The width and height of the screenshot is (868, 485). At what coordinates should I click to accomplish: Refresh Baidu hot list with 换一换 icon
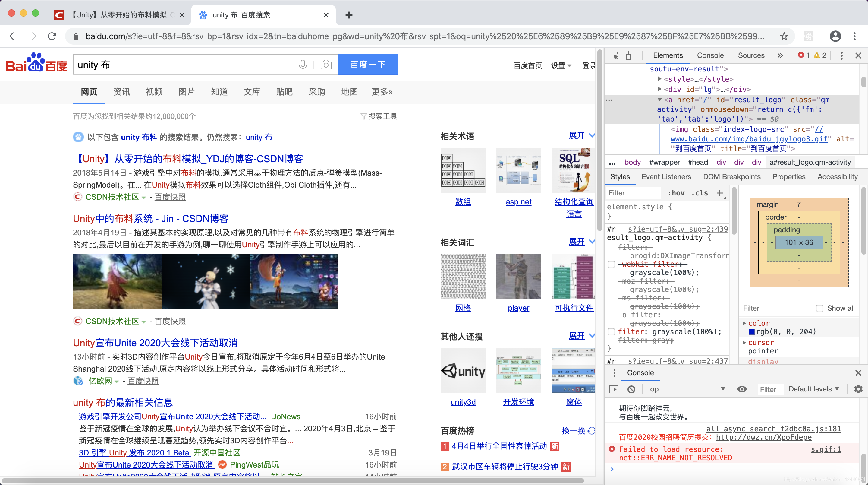point(591,431)
